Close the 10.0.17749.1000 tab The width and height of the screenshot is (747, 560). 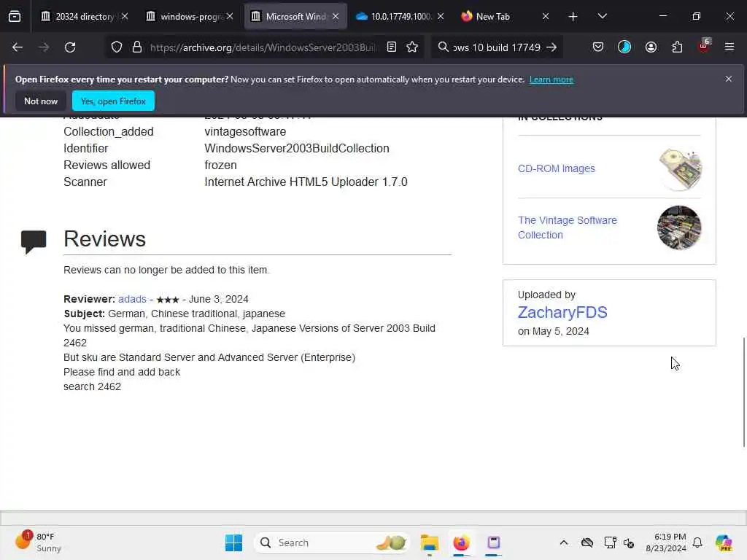(x=441, y=17)
